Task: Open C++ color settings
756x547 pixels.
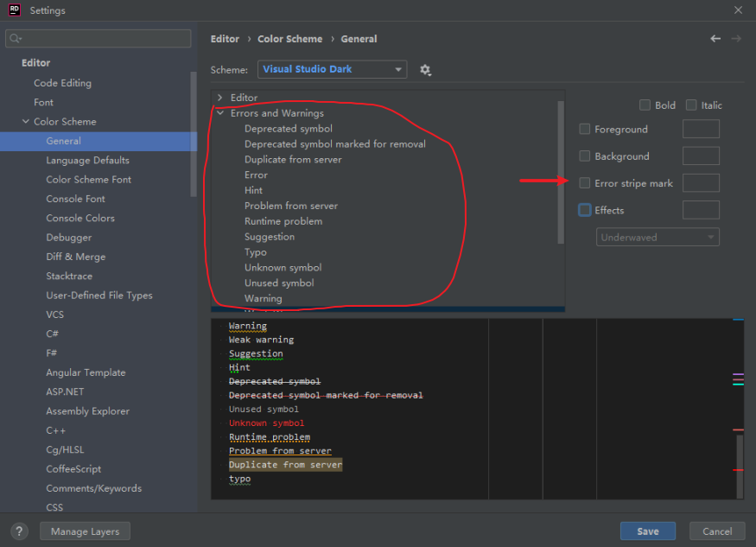Action: tap(56, 430)
